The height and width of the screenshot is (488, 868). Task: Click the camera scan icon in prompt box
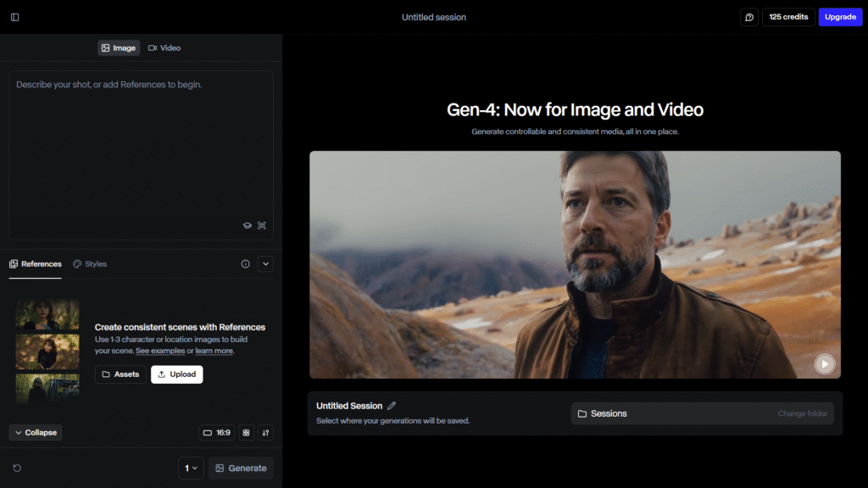point(262,225)
